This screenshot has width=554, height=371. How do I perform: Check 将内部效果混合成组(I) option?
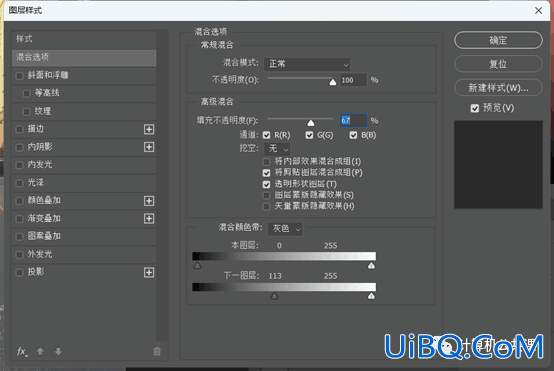(x=266, y=162)
